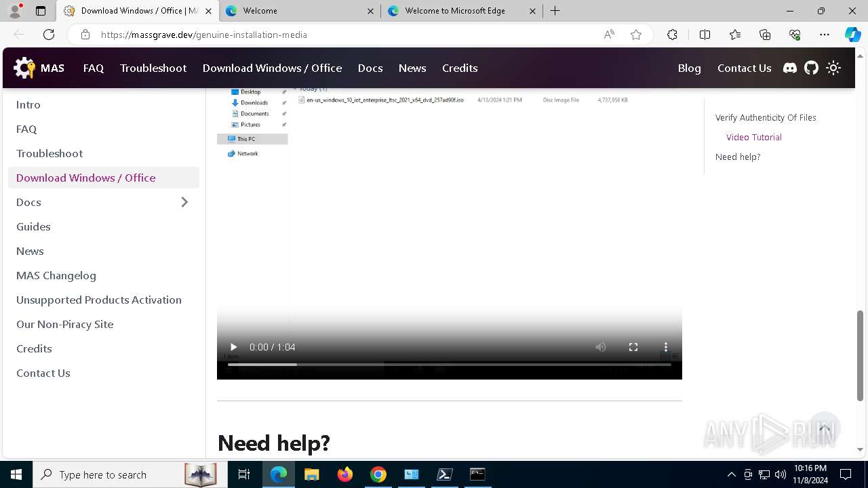The image size is (868, 488).
Task: Show hidden system tray icons
Action: [731, 474]
